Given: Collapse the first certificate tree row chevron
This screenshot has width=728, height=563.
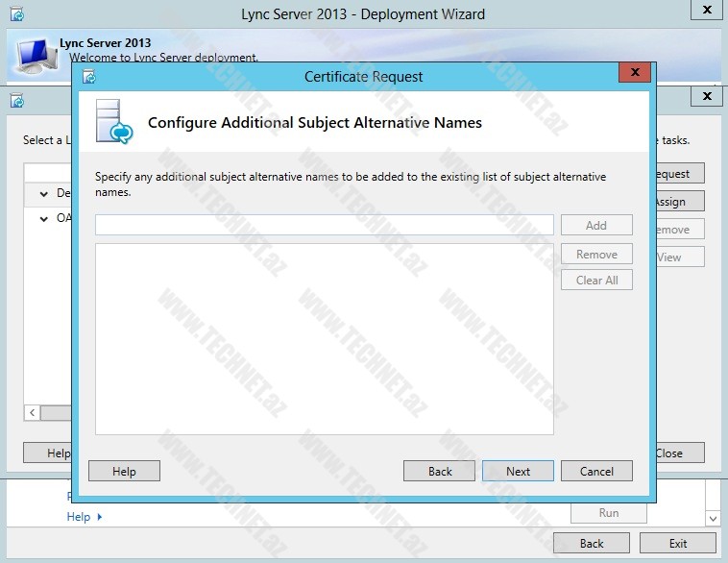Looking at the screenshot, I should (x=44, y=194).
